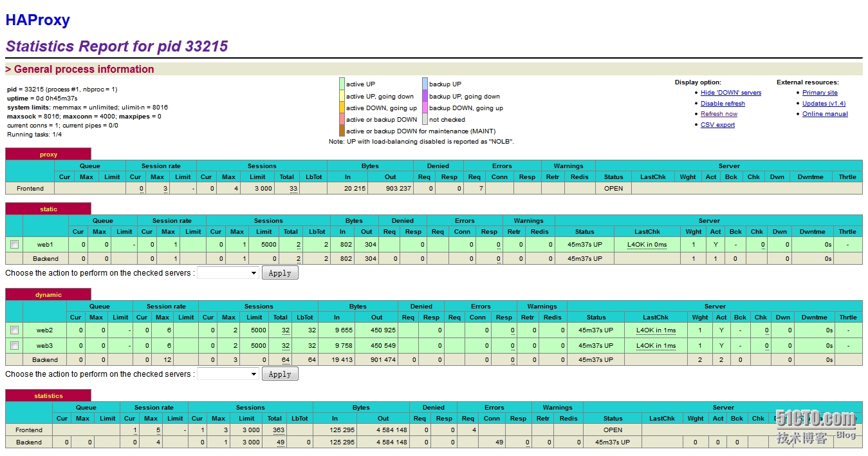Click Apply button below static section

(x=280, y=273)
